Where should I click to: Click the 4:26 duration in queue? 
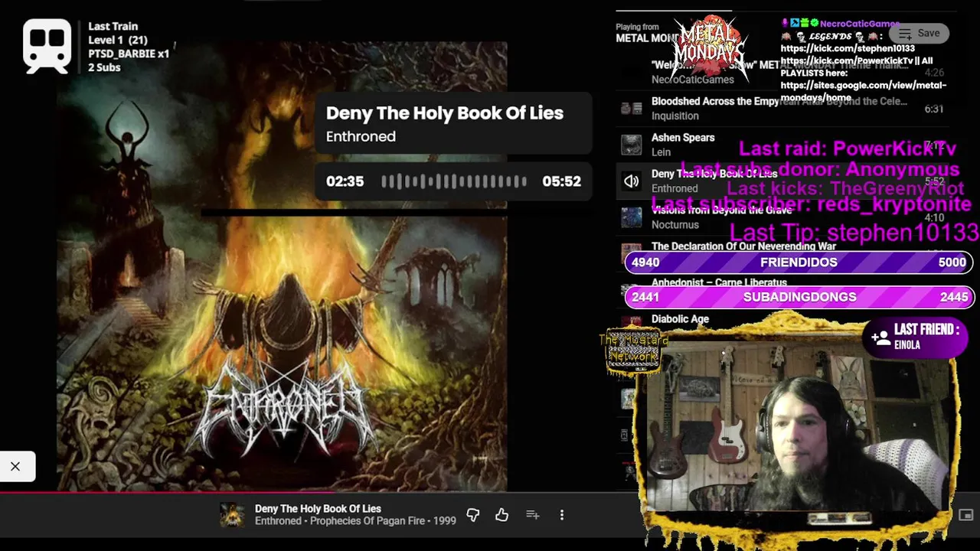933,73
